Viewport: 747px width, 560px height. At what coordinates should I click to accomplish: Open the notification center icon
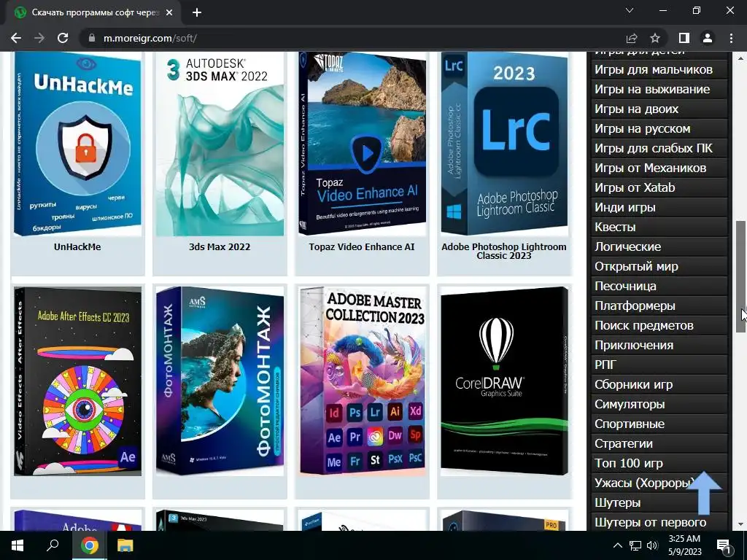tap(724, 546)
